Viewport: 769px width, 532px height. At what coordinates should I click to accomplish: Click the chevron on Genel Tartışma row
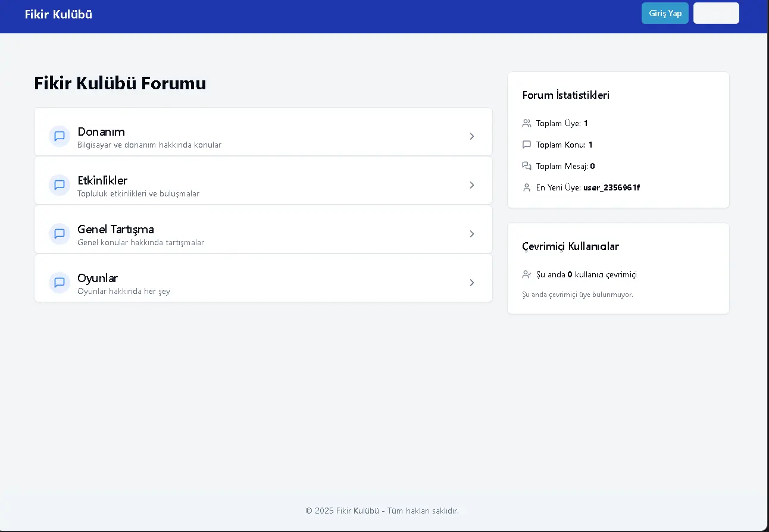click(471, 234)
